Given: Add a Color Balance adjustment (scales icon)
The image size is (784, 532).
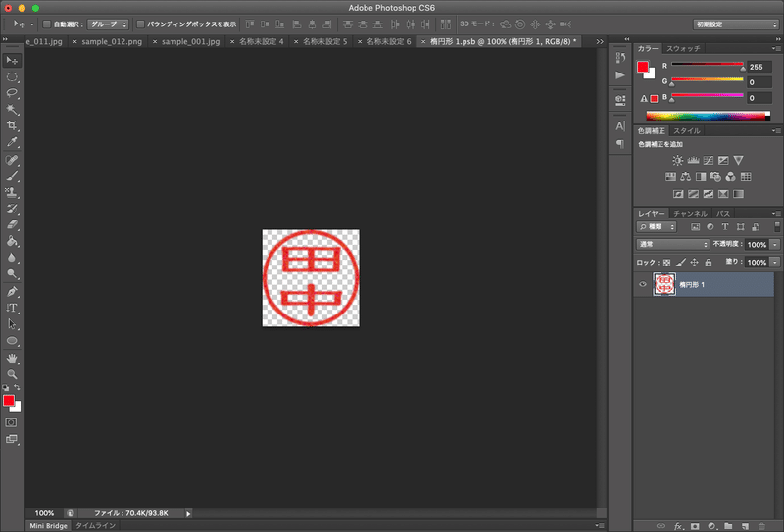Looking at the screenshot, I should point(685,177).
